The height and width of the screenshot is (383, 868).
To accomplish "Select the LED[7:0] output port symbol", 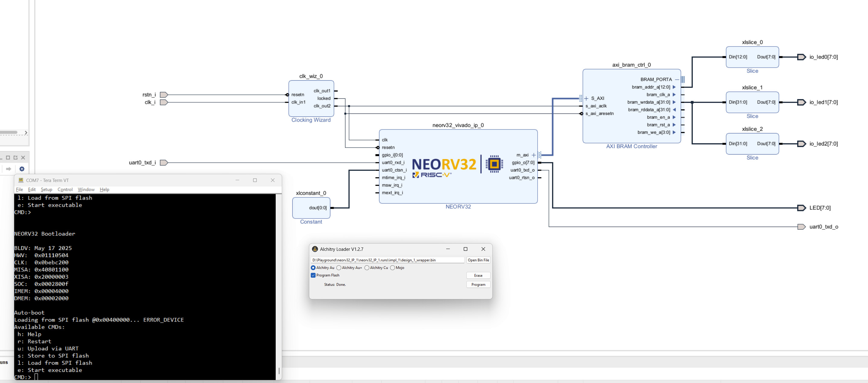I will [x=801, y=208].
